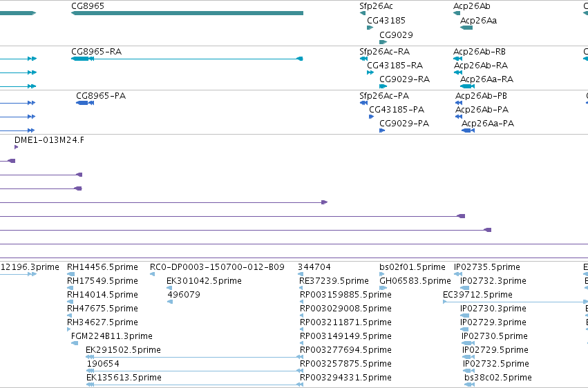
Task: Click the Acp26Ab-PB protein
Action: pos(459,103)
